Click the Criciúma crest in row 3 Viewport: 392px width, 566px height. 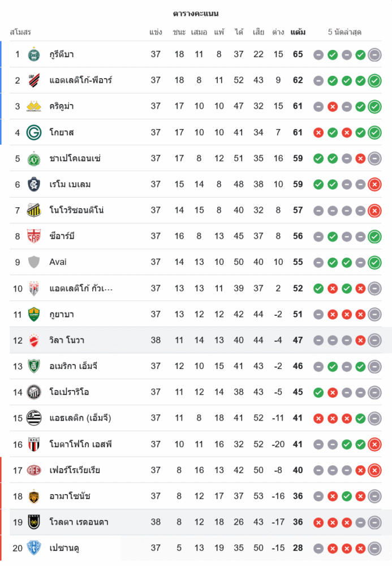(34, 106)
